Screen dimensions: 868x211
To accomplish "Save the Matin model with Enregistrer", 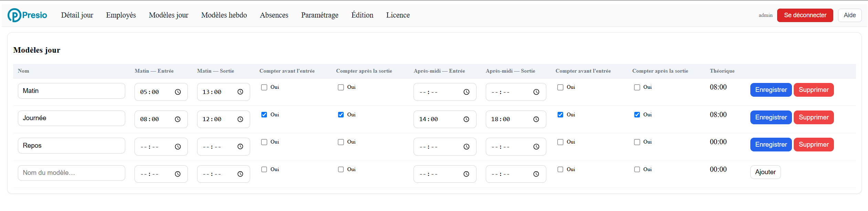I will (x=771, y=90).
